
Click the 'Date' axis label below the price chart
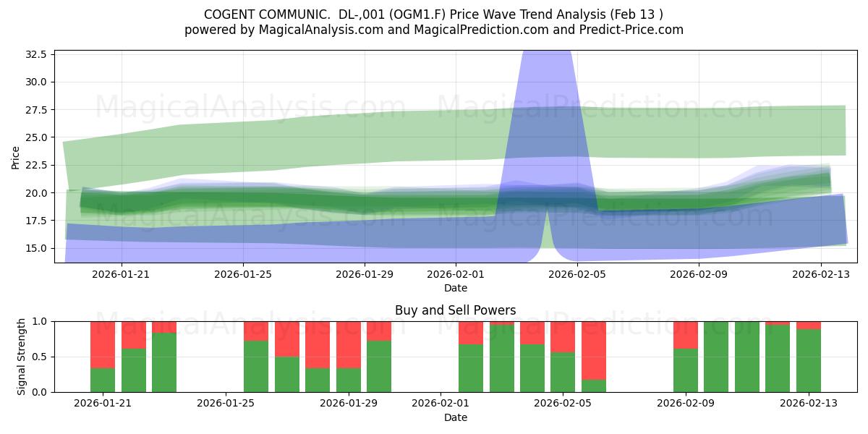tap(456, 288)
